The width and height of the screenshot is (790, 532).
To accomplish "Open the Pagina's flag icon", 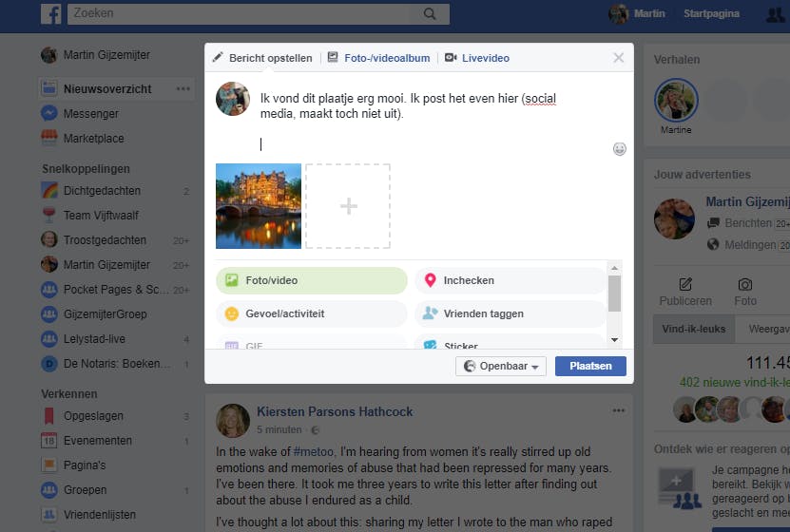I will click(x=48, y=465).
